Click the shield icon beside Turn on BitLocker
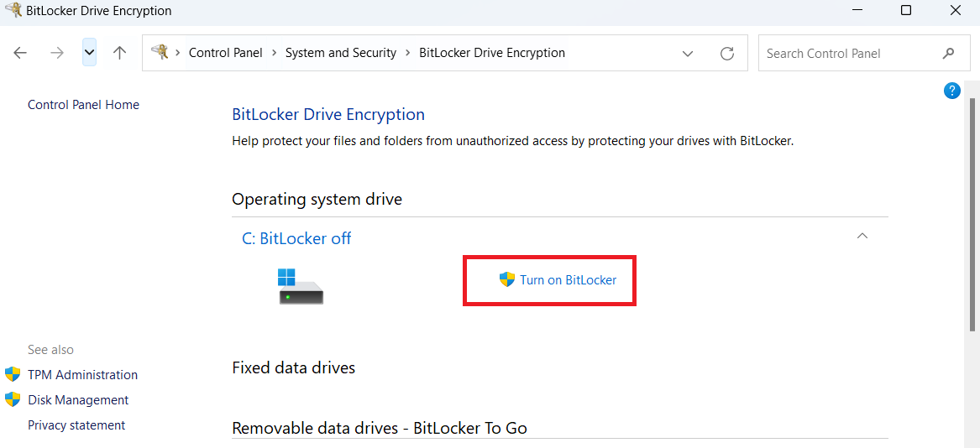The height and width of the screenshot is (448, 980). (x=506, y=279)
